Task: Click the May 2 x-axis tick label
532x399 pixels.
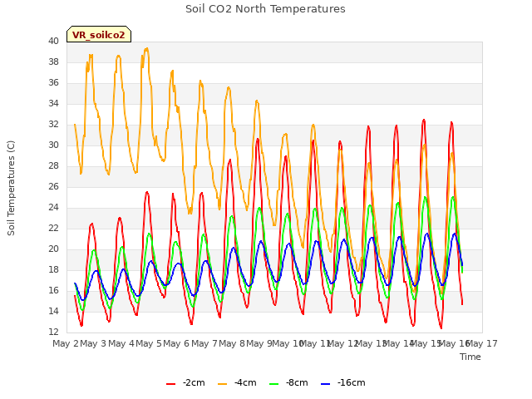Action: [66, 343]
